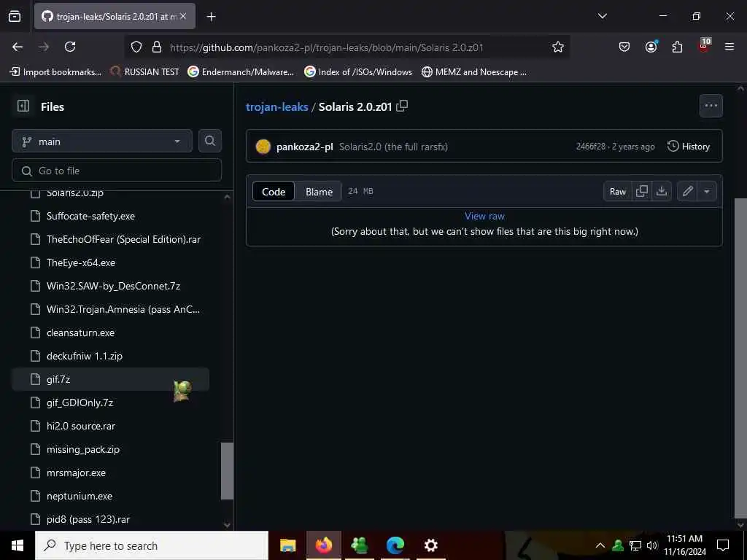
Task: Open commit 2466f28 link
Action: 591,146
